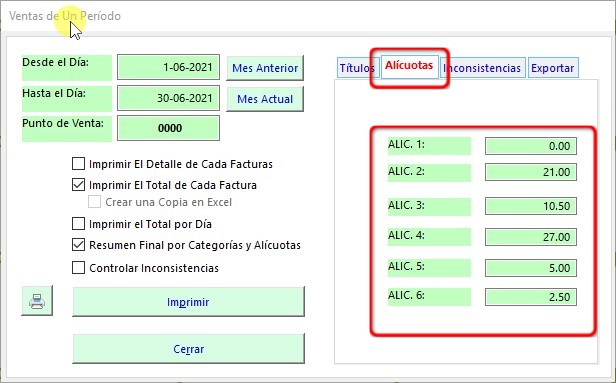This screenshot has width=616, height=383.
Task: Edit the ALIC. 4 value 27.00
Action: click(531, 237)
